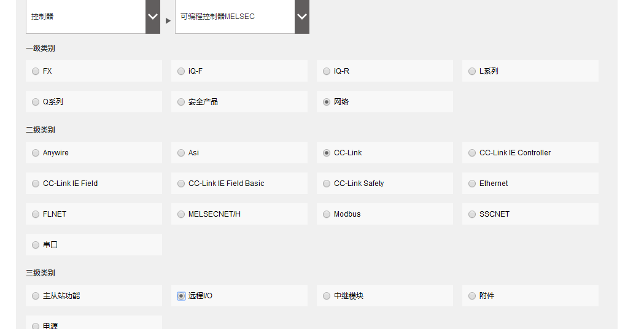Pick the CC-Link IE Field option
Viewport: 644px width, 329px height.
tap(36, 184)
